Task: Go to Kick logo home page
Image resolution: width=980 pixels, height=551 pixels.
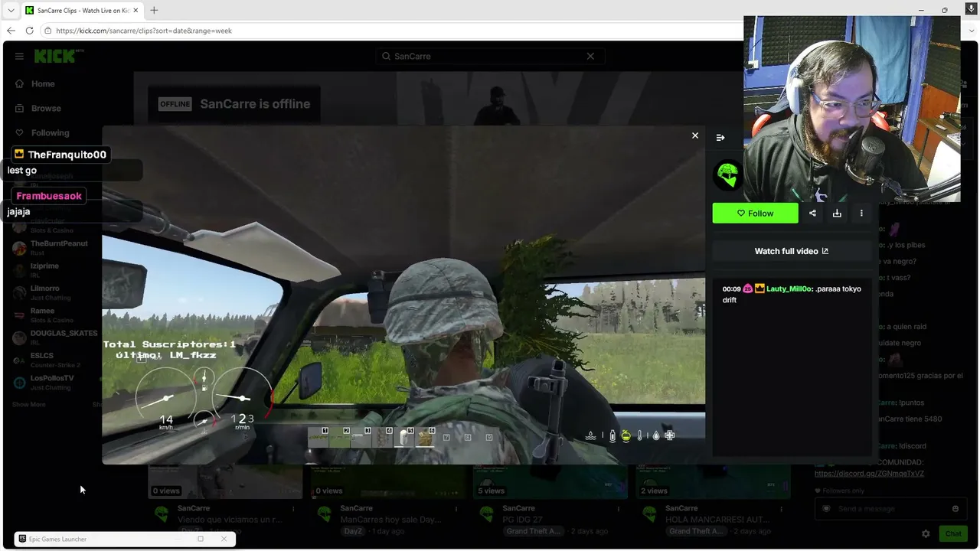Action: coord(59,56)
